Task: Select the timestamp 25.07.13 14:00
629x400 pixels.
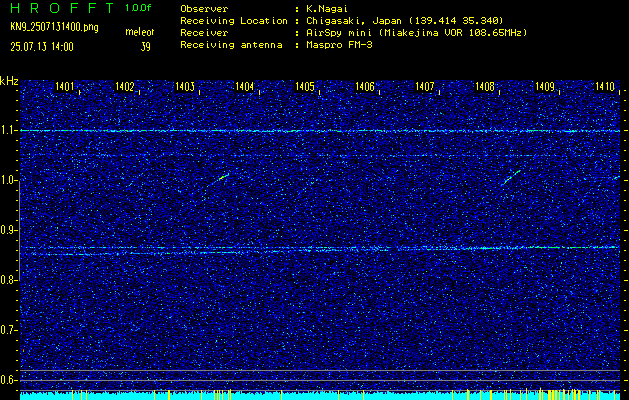Action: click(42, 47)
